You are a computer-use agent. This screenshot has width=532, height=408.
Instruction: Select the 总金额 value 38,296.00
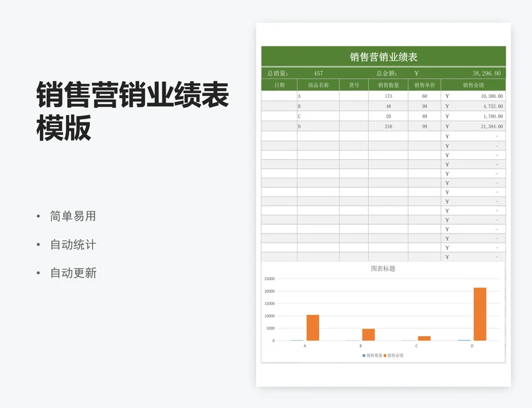486,73
